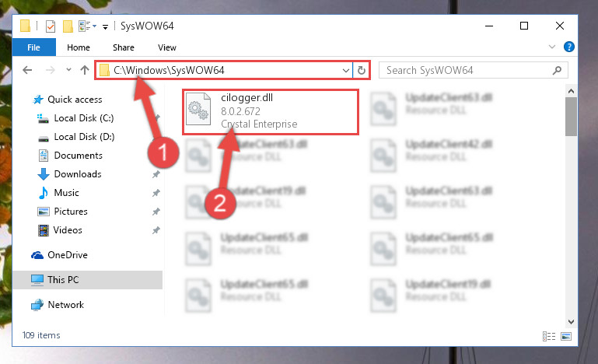Screen dimensions: 598x364
Task: Refresh the SysWOW64 folder view
Action: [x=361, y=70]
